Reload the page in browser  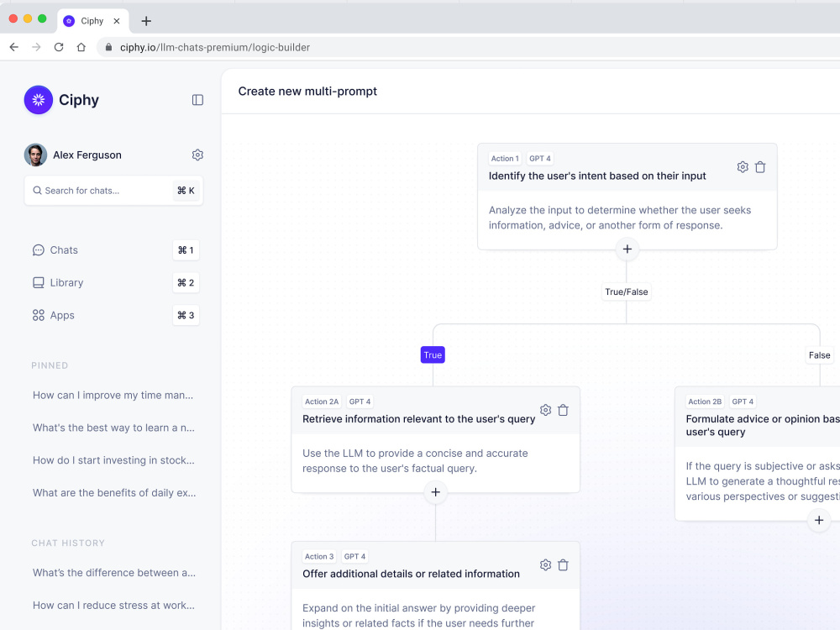[x=59, y=48]
